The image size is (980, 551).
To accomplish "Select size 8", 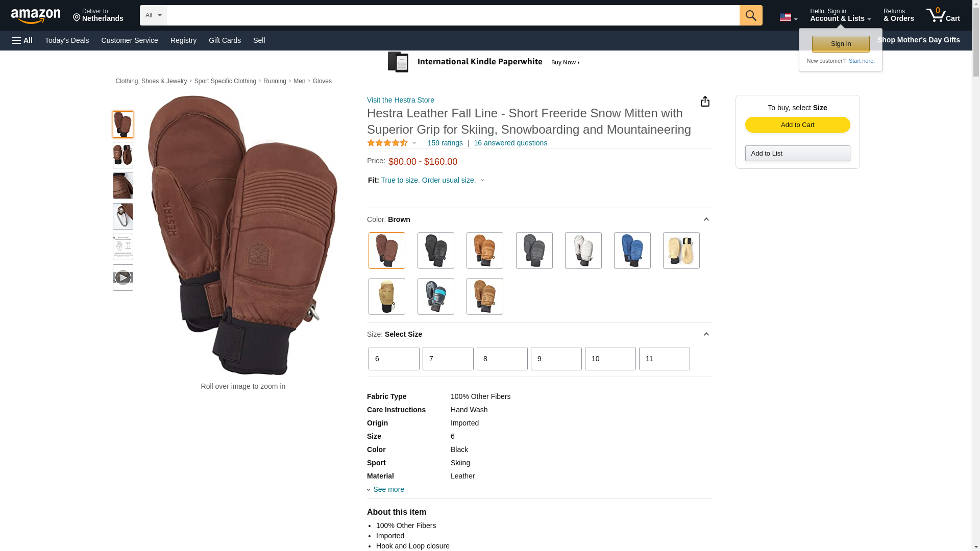I will (x=502, y=359).
